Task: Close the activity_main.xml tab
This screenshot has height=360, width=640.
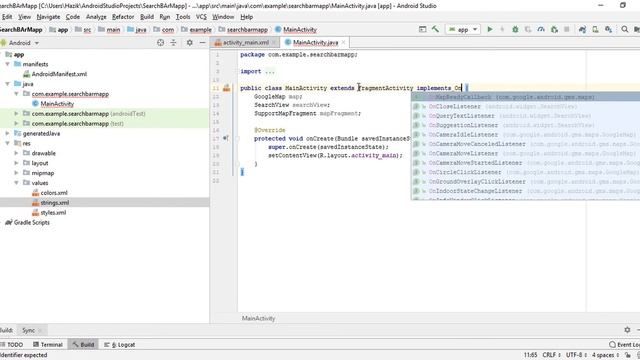Action: [274, 42]
